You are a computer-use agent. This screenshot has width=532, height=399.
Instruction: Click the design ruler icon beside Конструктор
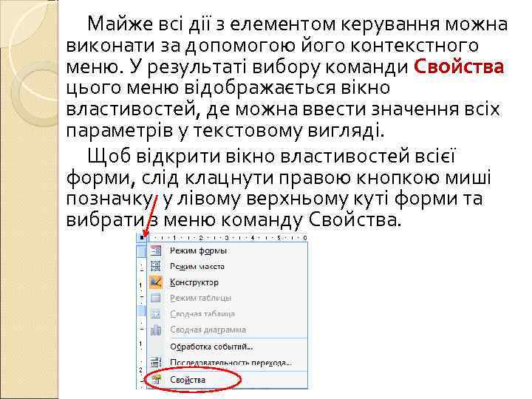[156, 282]
